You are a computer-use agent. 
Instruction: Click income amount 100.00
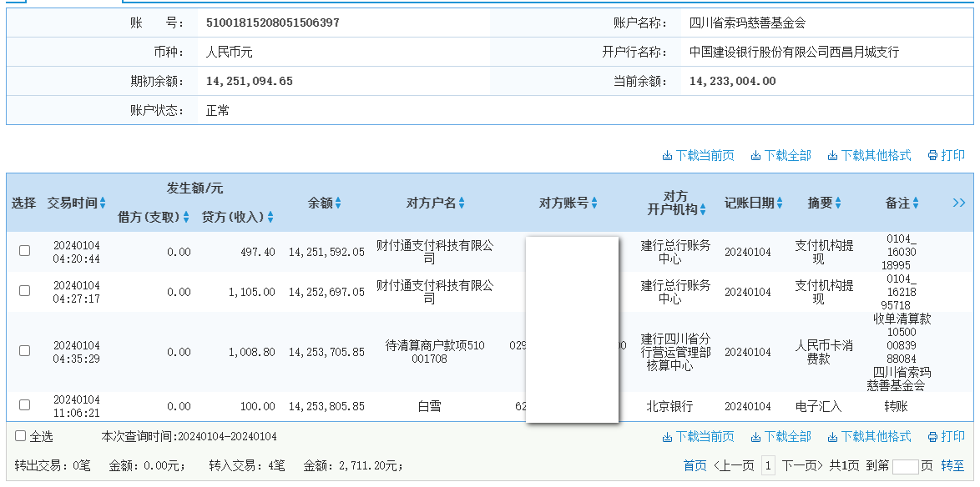[257, 406]
